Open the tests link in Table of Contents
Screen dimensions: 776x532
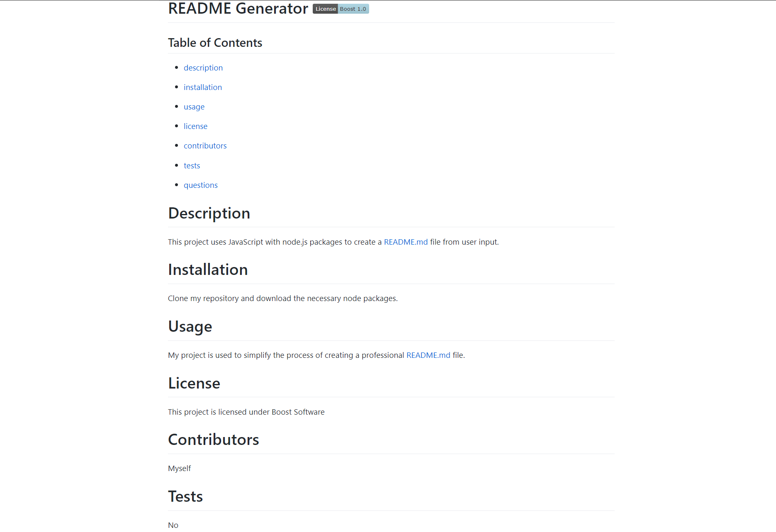192,165
